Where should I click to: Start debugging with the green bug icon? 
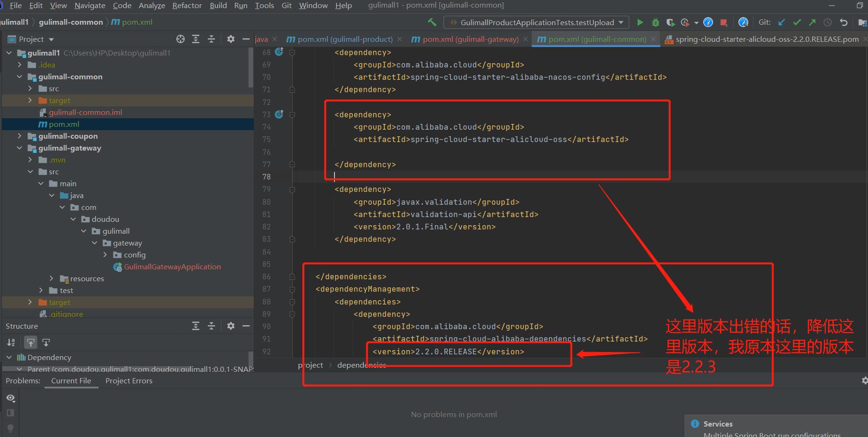[x=656, y=22]
